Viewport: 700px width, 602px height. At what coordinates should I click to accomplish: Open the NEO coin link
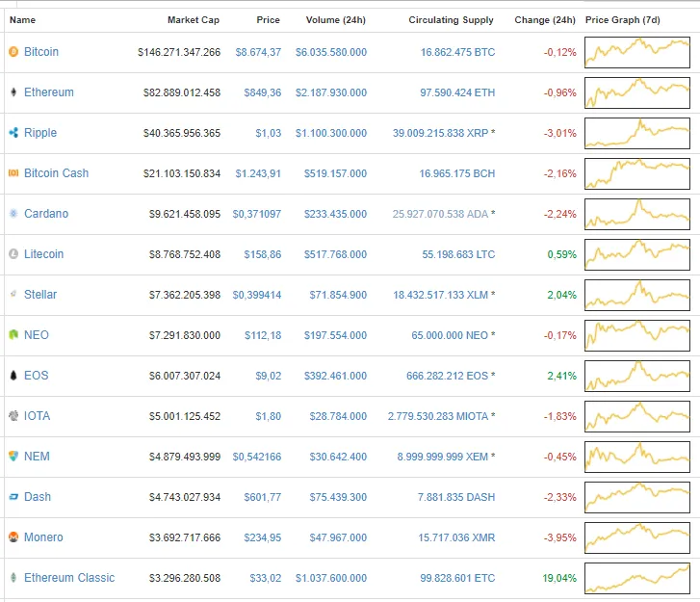pyautogui.click(x=37, y=335)
